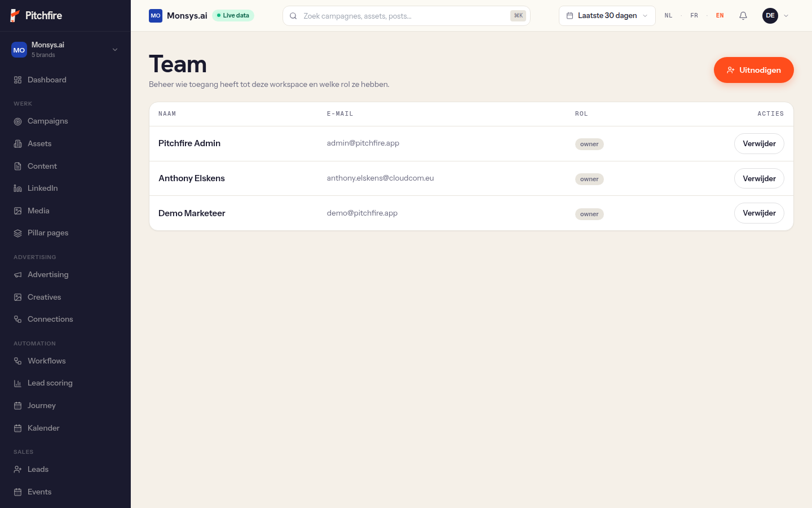This screenshot has height=508, width=812.
Task: Click the calendar icon in date range
Action: 570,16
